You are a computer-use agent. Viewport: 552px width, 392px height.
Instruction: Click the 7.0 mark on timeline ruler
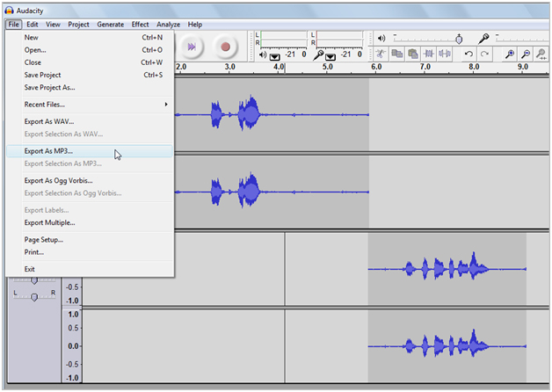tap(425, 67)
